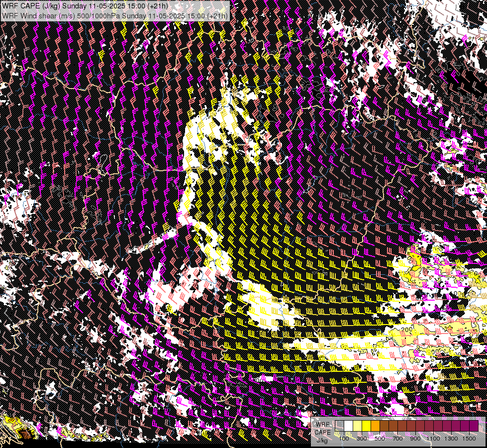Click the 'CAPE' word in the legend
This screenshot has width=487, height=448.
[322, 433]
